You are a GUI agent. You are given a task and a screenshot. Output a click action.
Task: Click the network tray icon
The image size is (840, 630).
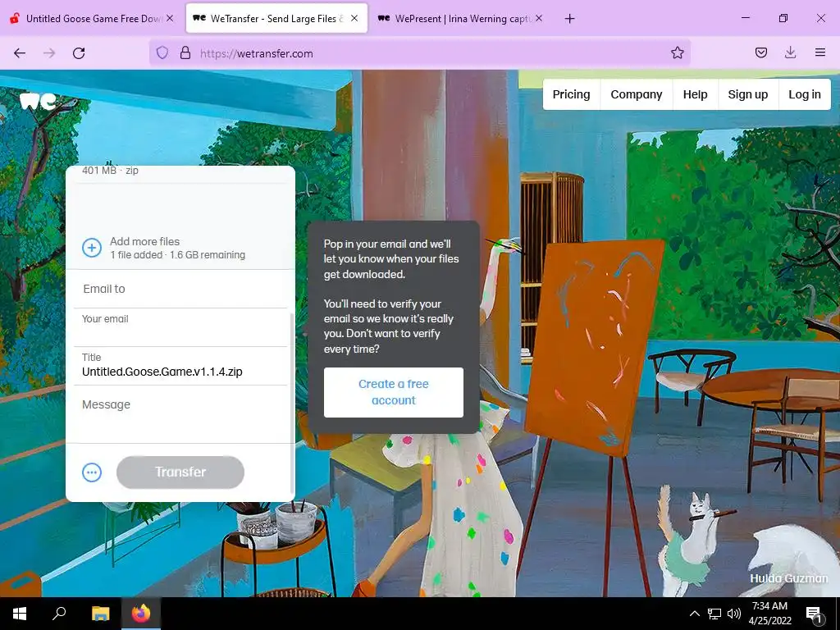[x=714, y=614]
